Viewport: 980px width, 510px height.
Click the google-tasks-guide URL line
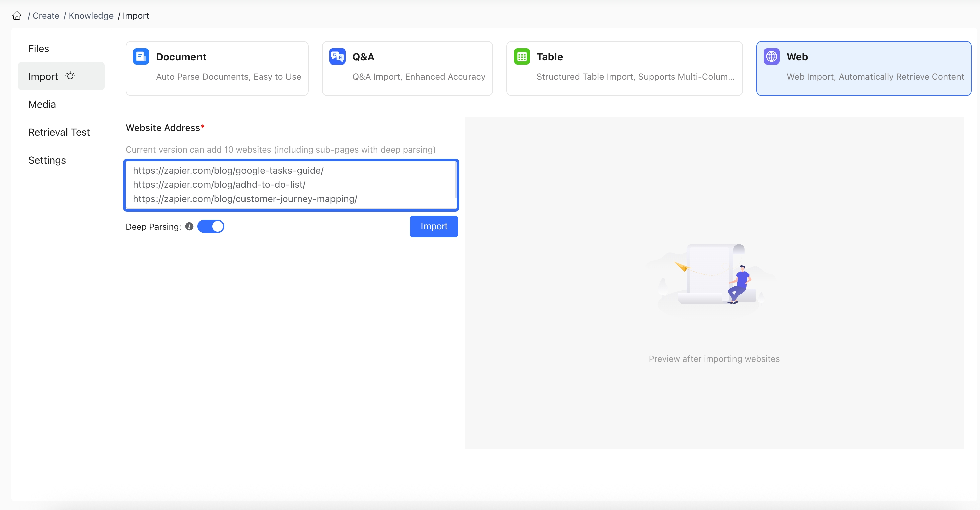pos(228,171)
